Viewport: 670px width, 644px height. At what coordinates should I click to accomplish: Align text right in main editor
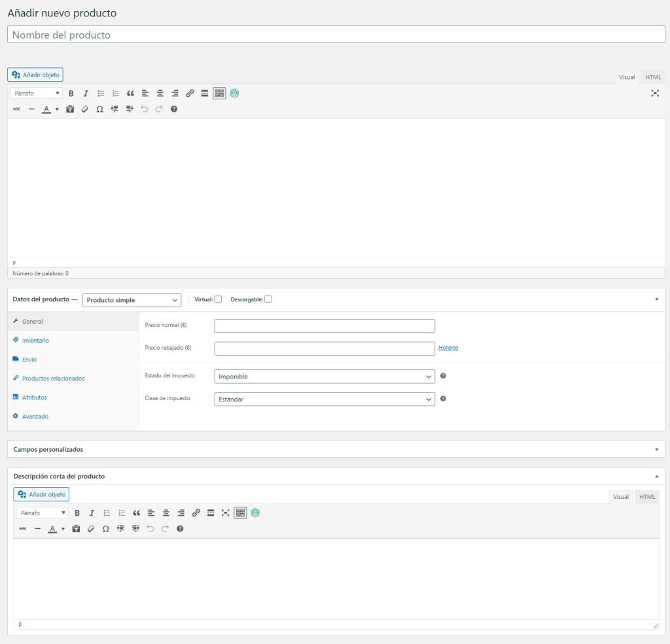pos(175,93)
